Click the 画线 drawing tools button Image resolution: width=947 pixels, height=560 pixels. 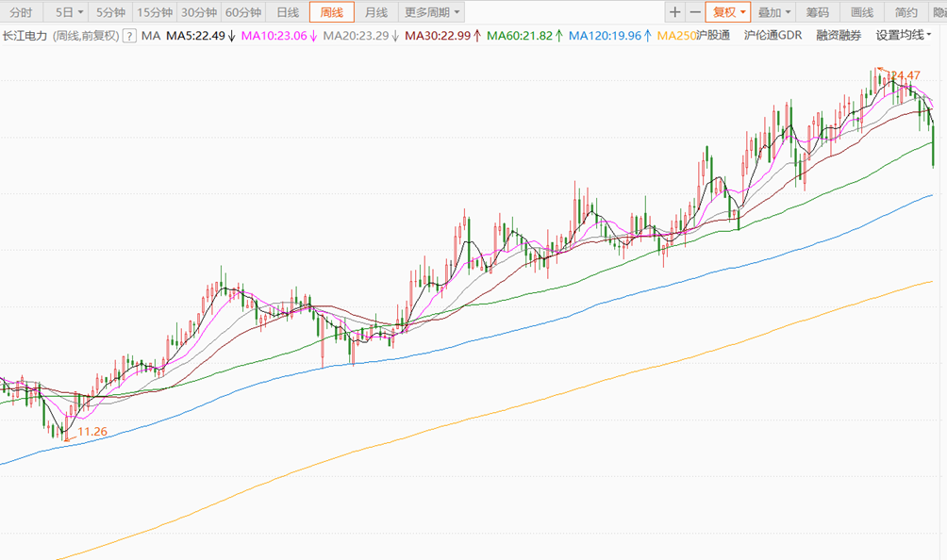point(862,12)
